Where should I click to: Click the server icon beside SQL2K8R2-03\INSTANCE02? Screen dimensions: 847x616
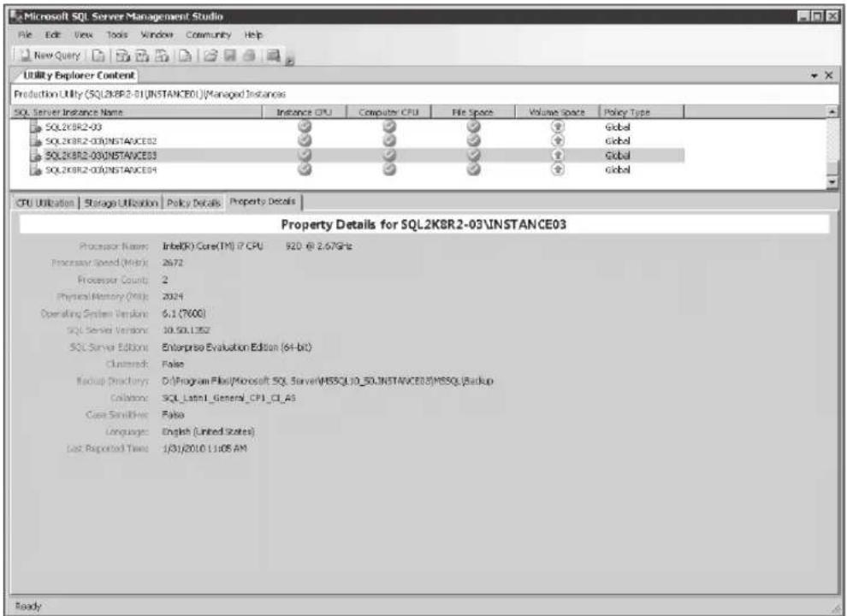click(x=36, y=141)
